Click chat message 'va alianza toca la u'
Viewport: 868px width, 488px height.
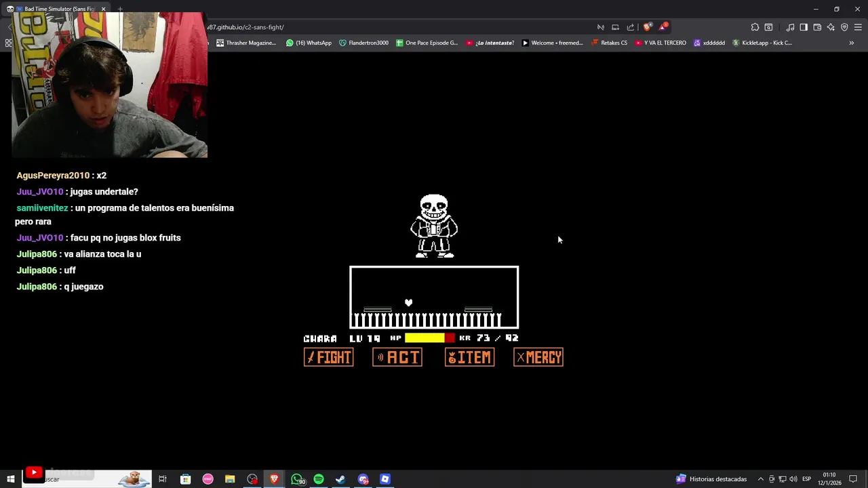pyautogui.click(x=102, y=254)
